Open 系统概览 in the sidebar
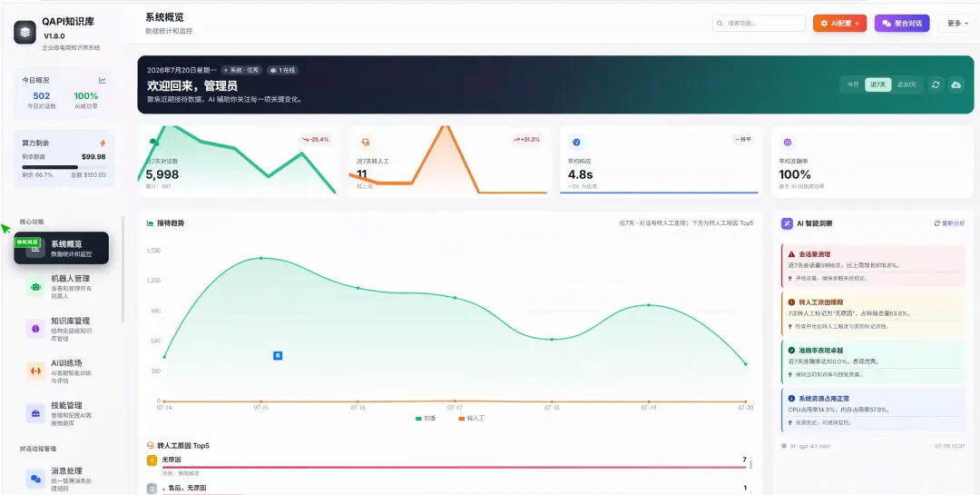 pos(62,249)
